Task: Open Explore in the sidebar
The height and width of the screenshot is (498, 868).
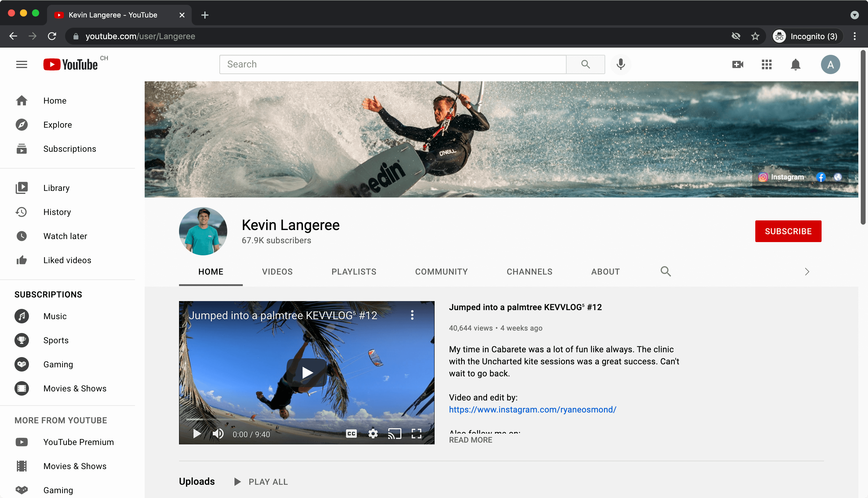Action: [x=68, y=125]
